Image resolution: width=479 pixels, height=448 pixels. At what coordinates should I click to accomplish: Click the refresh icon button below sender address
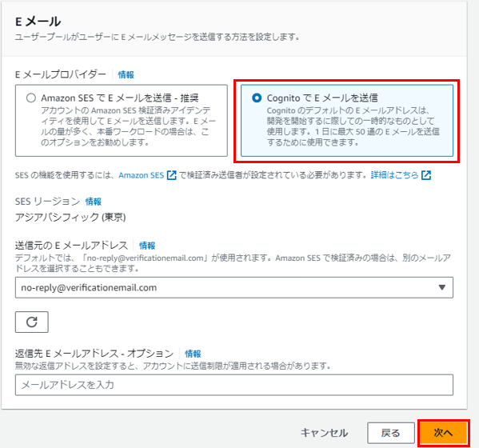point(32,322)
